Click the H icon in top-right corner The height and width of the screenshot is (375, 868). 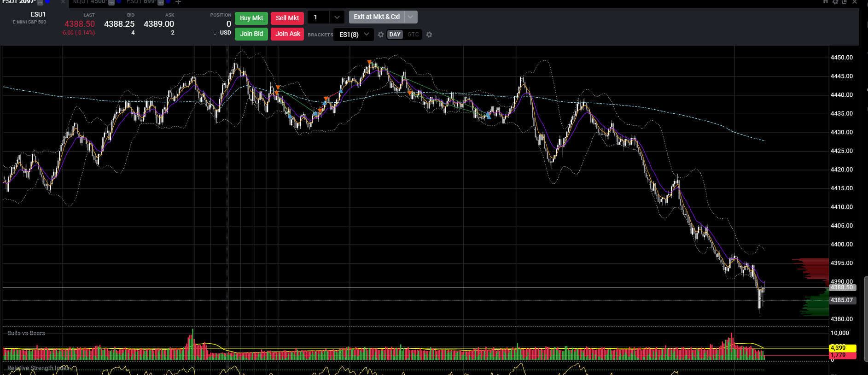pos(826,2)
